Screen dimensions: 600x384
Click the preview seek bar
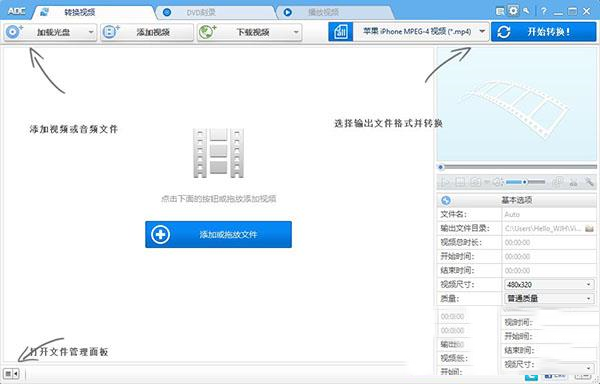[517, 167]
